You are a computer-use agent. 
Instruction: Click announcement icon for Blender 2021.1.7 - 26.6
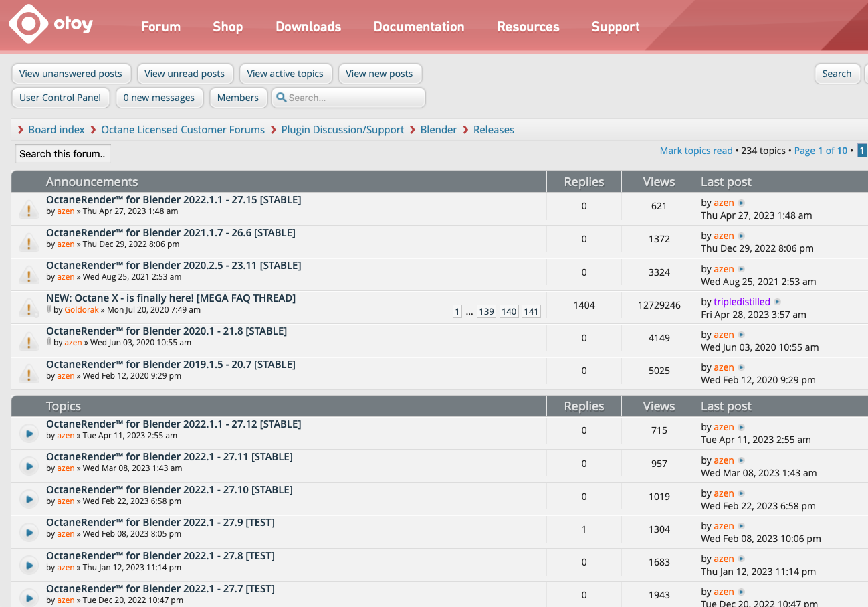click(x=28, y=242)
